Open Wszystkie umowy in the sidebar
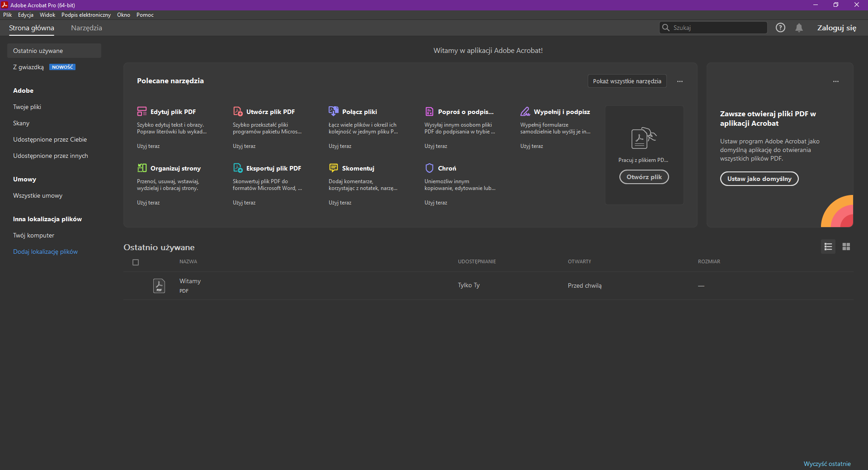This screenshot has width=868, height=470. click(x=38, y=195)
